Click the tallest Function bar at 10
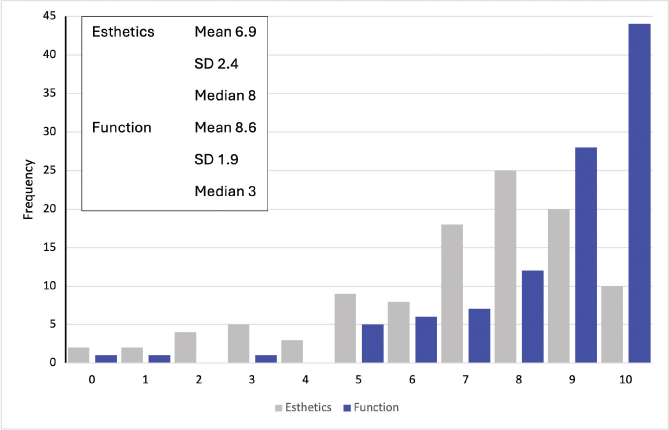This screenshot has width=669, height=430. click(640, 193)
